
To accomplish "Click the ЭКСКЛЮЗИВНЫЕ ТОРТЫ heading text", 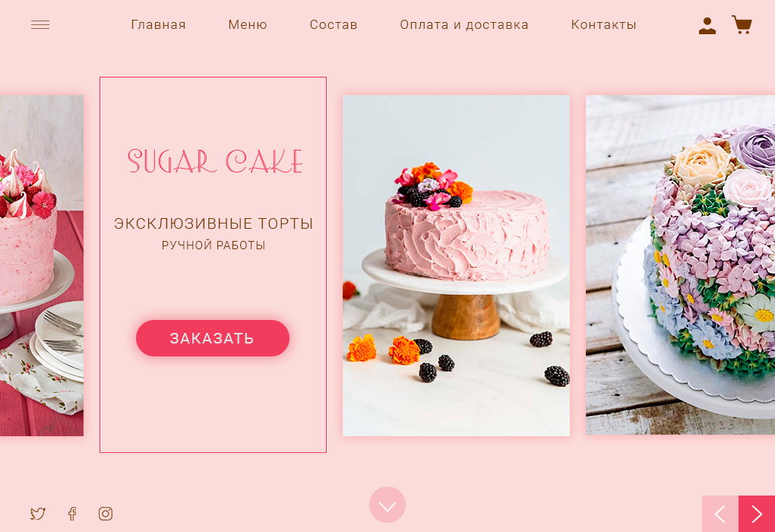I will click(x=214, y=223).
